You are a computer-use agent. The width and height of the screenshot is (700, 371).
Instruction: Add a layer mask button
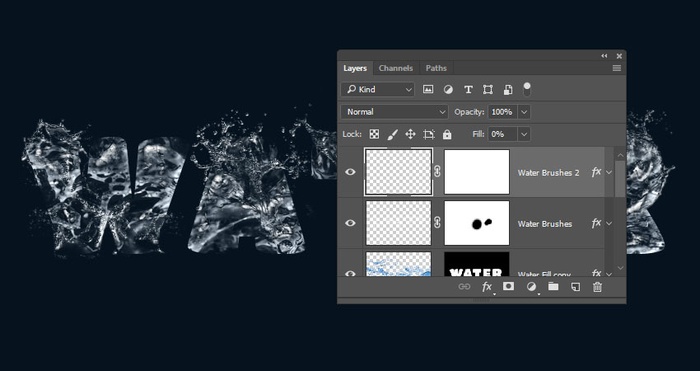click(508, 287)
